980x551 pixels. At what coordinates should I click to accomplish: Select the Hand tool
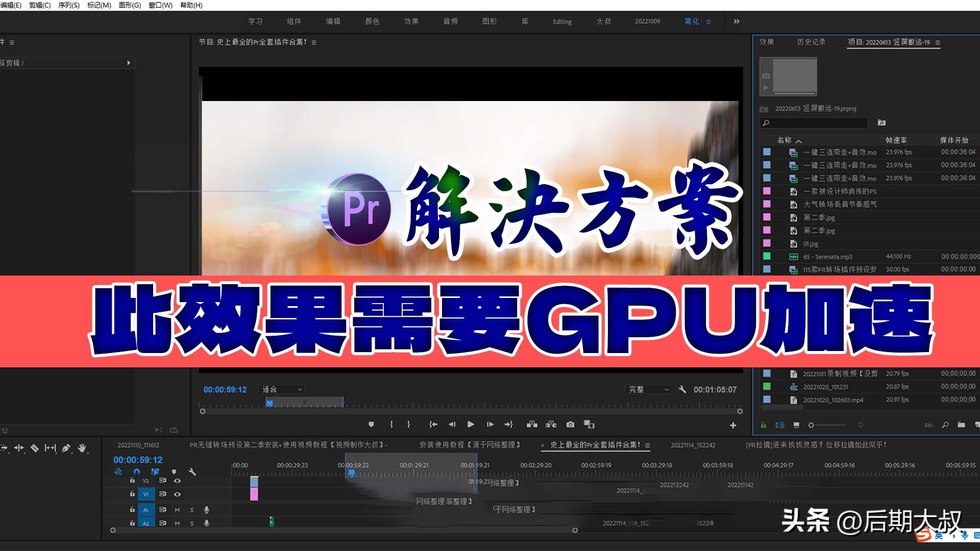pyautogui.click(x=82, y=448)
